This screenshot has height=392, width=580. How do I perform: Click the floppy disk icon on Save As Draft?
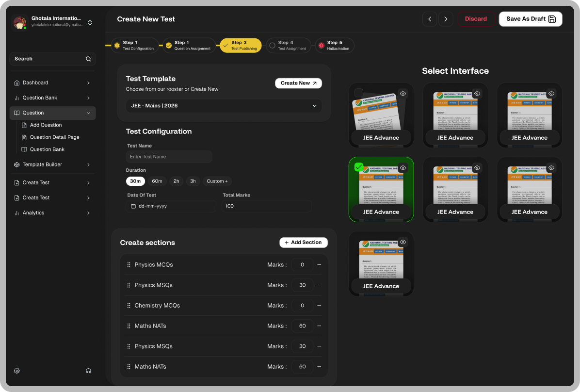[552, 19]
